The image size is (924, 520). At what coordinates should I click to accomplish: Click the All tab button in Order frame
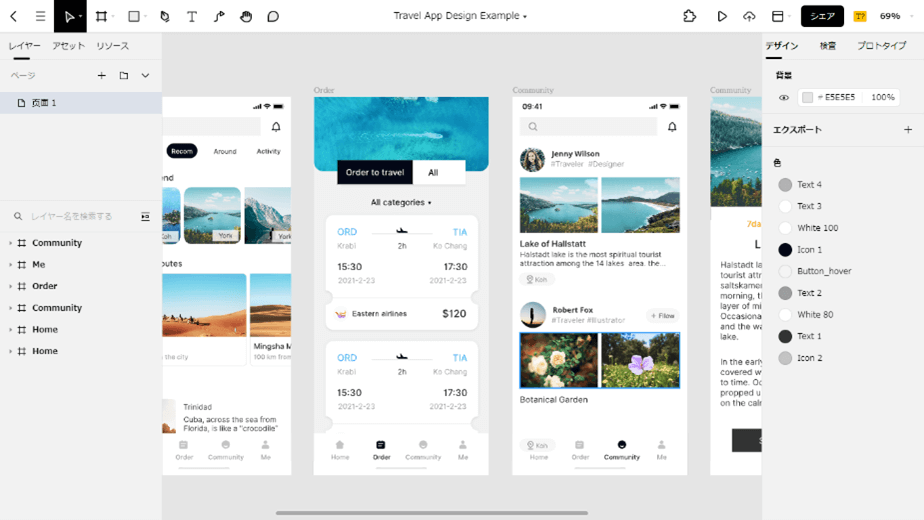(x=439, y=172)
